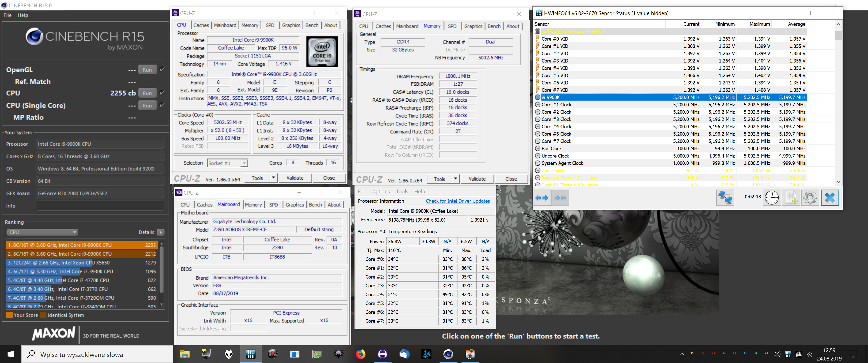Close HWiNFO sensors with blue X icon
Image resolution: width=868 pixels, height=363 pixels.
point(830,198)
